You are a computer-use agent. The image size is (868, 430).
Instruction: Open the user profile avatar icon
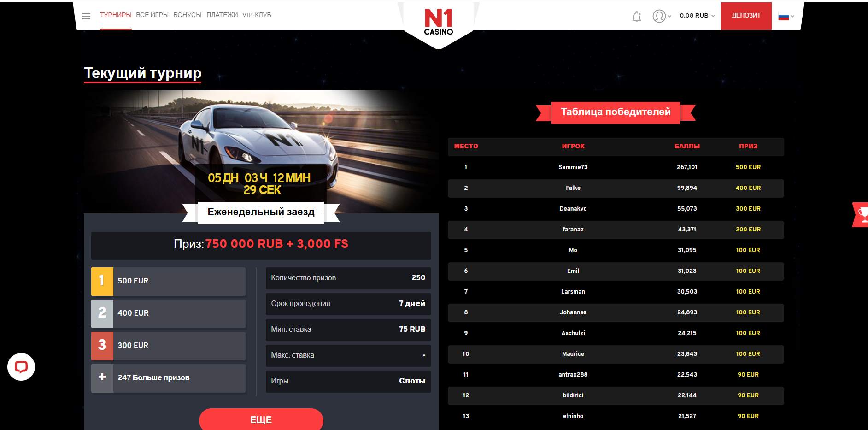point(659,16)
